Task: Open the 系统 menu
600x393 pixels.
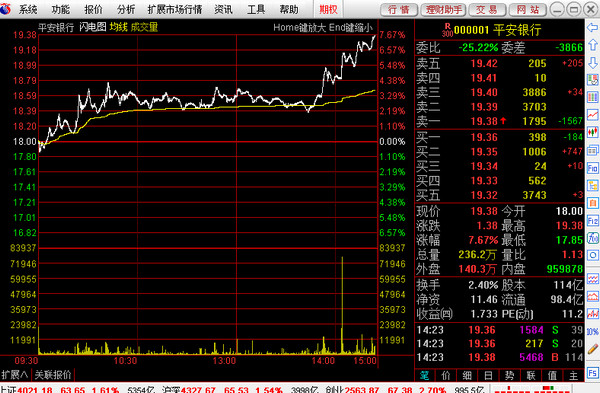Action: tap(28, 9)
